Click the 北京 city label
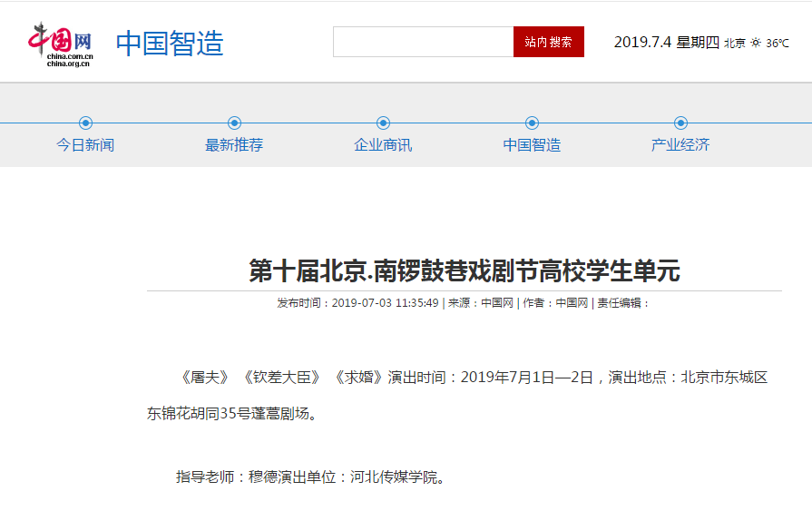The image size is (812, 511). click(x=735, y=44)
